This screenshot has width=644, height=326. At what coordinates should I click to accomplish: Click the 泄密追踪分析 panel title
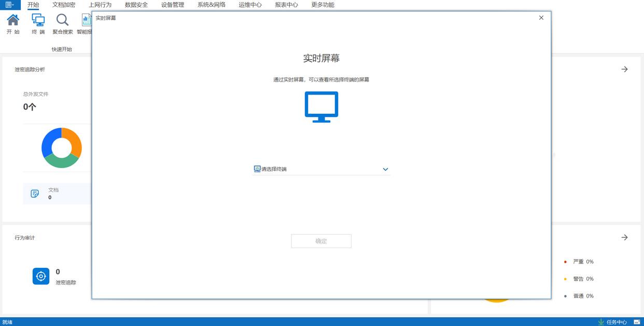coord(30,70)
